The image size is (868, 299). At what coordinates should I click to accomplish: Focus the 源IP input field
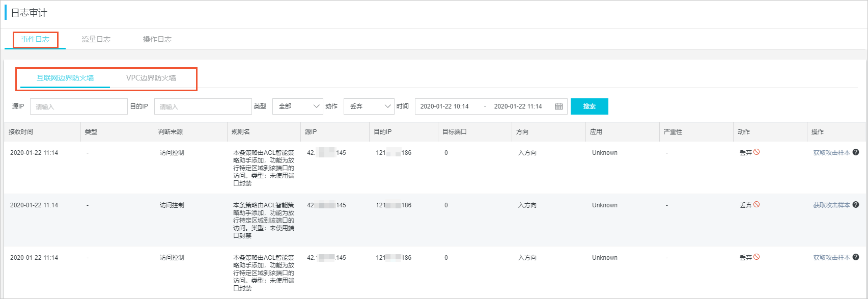coord(79,106)
